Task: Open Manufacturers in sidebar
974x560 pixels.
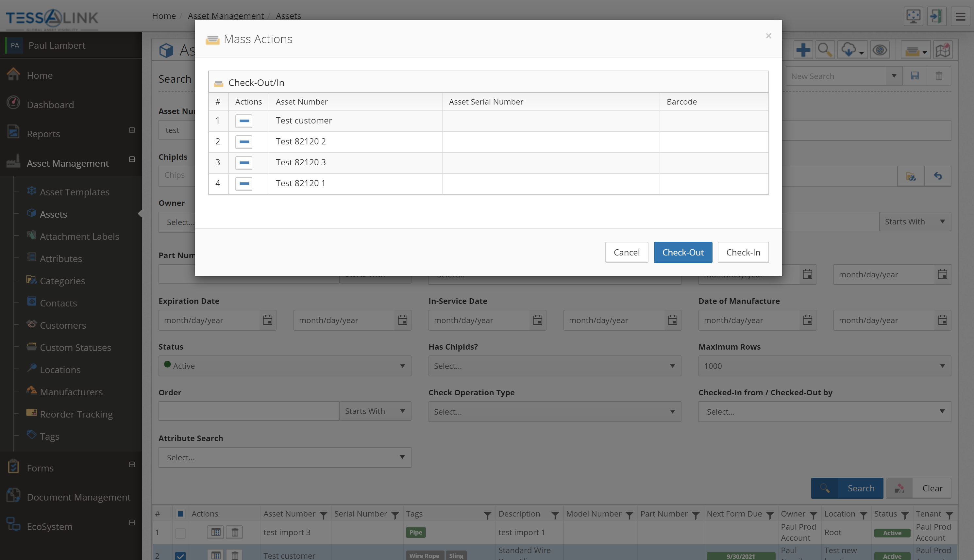Action: [71, 392]
